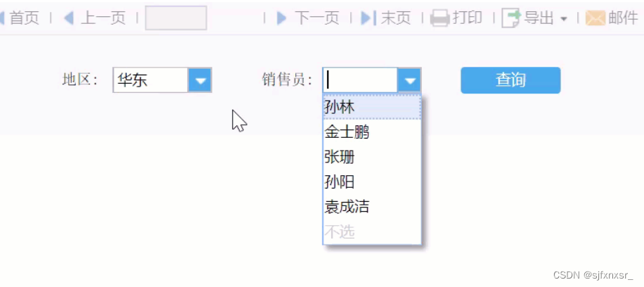The width and height of the screenshot is (644, 287).
Task: Open the export options arrow
Action: pyautogui.click(x=564, y=19)
